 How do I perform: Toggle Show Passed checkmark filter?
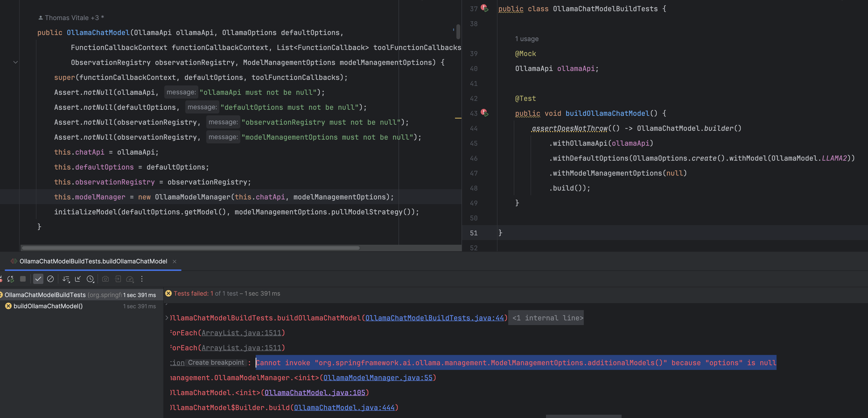pyautogui.click(x=38, y=279)
